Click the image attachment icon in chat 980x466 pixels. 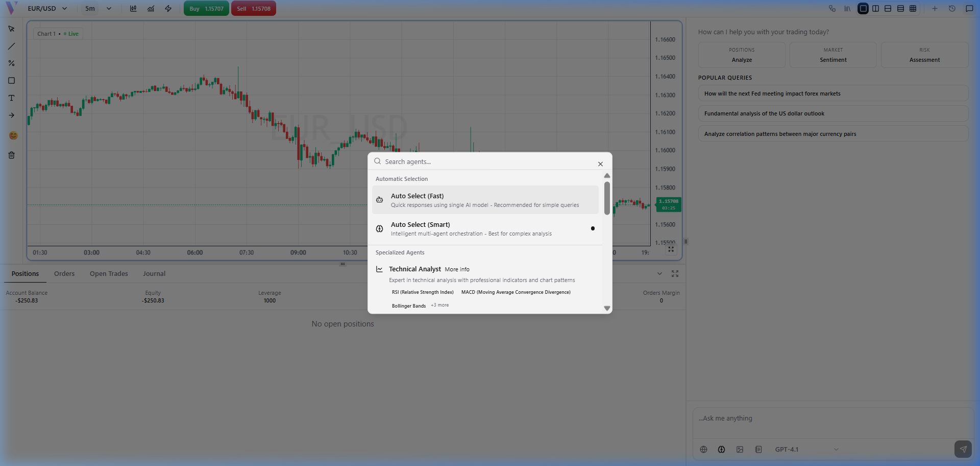[x=740, y=450]
